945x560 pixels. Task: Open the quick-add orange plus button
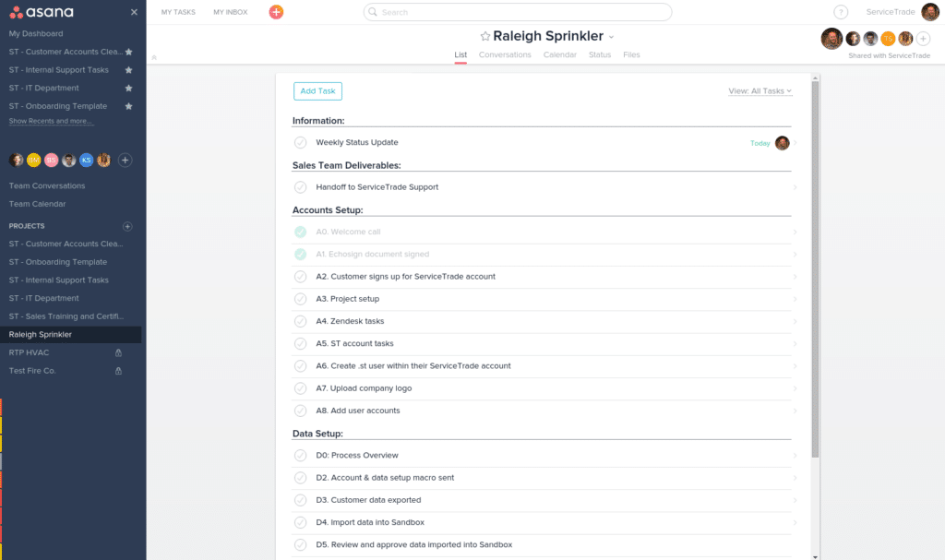coord(276,12)
